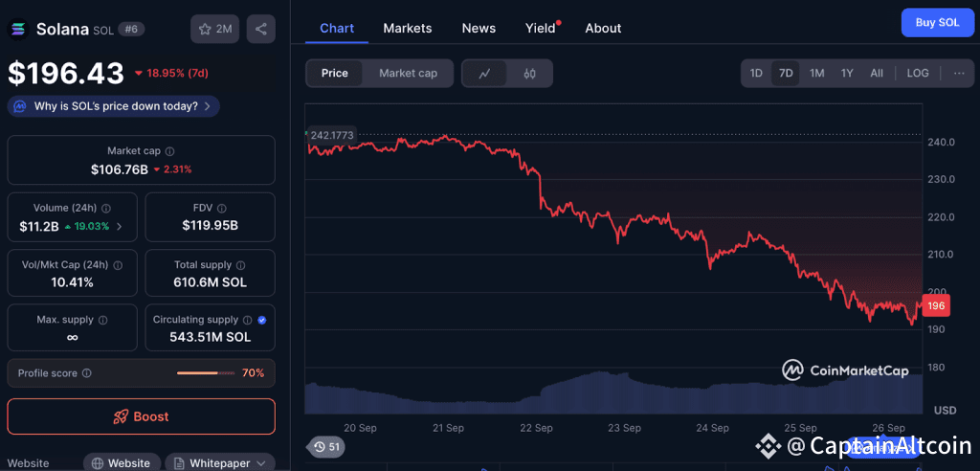This screenshot has height=471, width=980.
Task: Click Profile score info icon
Action: coord(87,373)
